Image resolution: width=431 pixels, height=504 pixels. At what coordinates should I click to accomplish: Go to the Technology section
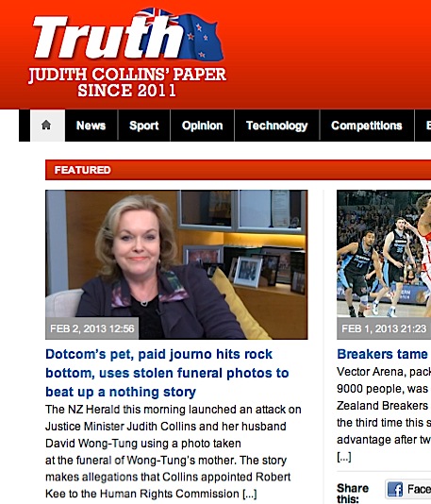277,126
